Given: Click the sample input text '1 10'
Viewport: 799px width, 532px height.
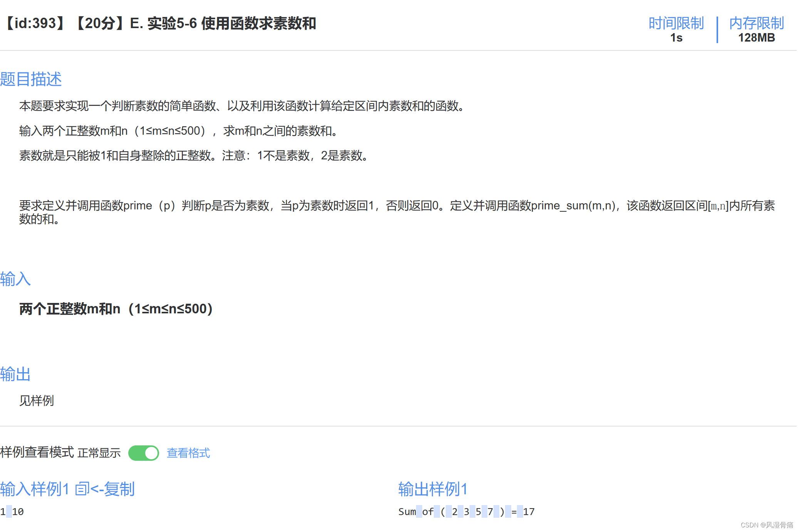Looking at the screenshot, I should pos(12,512).
